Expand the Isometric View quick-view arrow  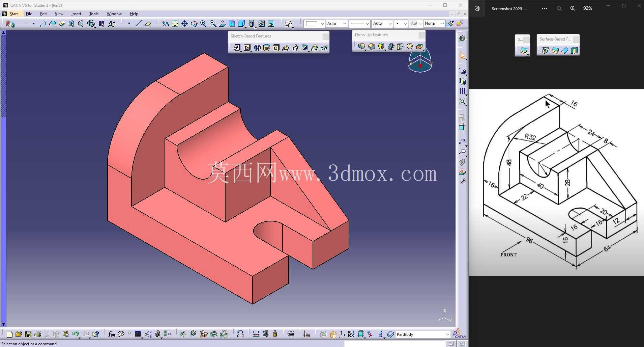pos(245,27)
